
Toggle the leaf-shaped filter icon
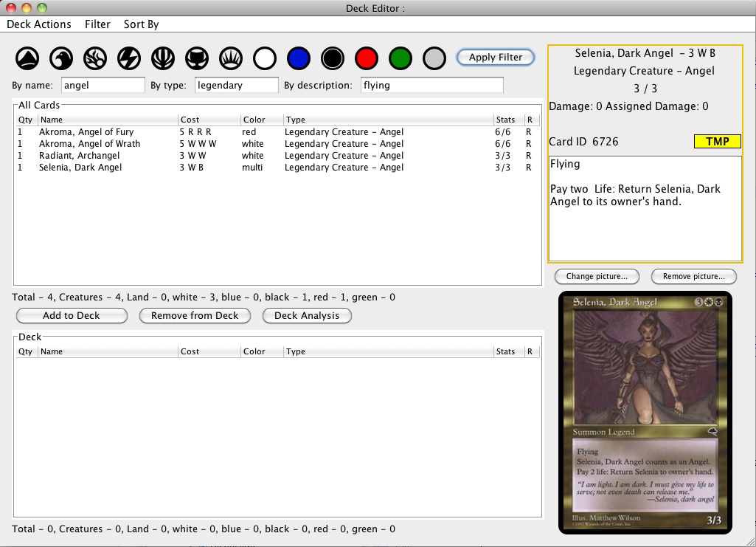pos(163,58)
